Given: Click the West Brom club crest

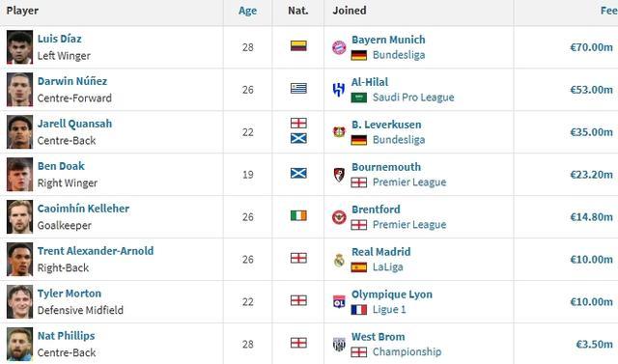Looking at the screenshot, I should click(339, 345).
